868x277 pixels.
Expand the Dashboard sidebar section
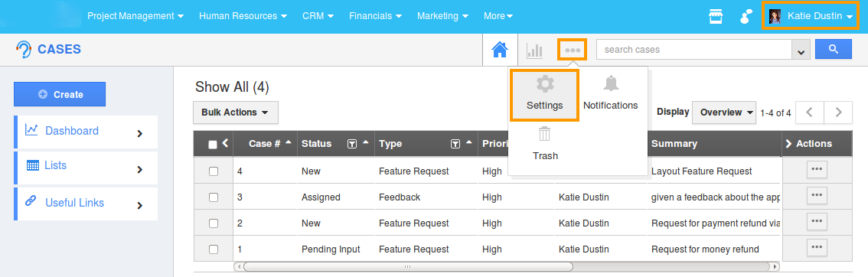[140, 133]
